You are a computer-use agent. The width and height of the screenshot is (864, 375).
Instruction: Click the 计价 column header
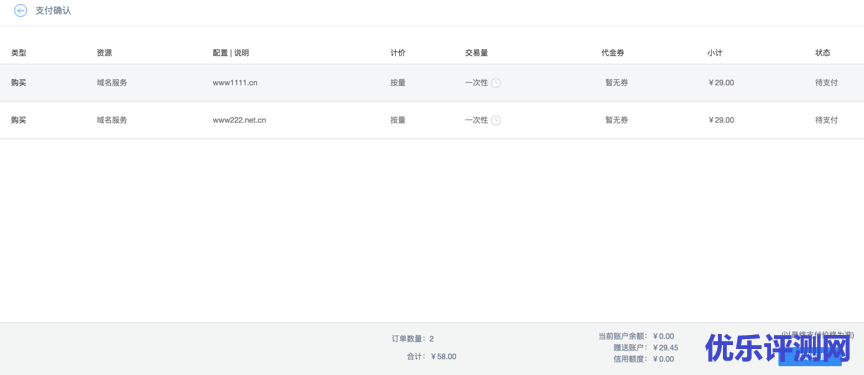click(398, 53)
